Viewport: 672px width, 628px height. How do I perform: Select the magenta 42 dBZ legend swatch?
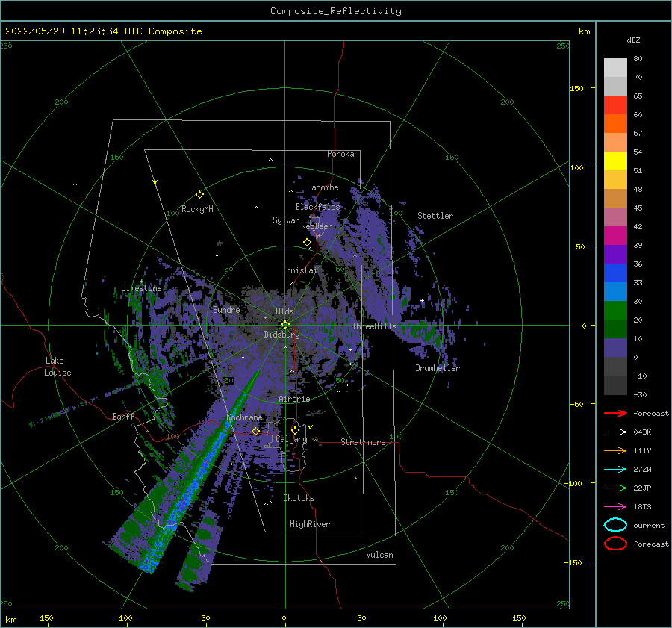pyautogui.click(x=615, y=235)
